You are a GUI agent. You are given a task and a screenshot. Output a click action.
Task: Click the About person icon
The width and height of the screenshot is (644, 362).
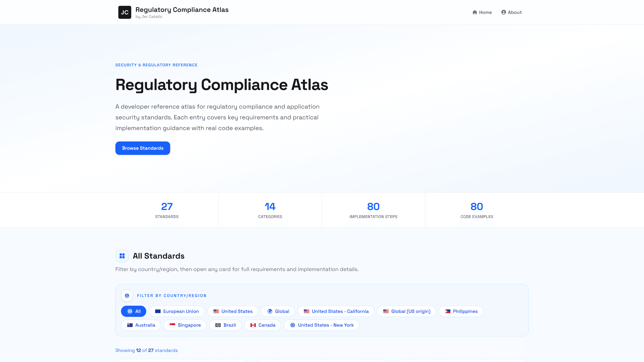click(503, 12)
